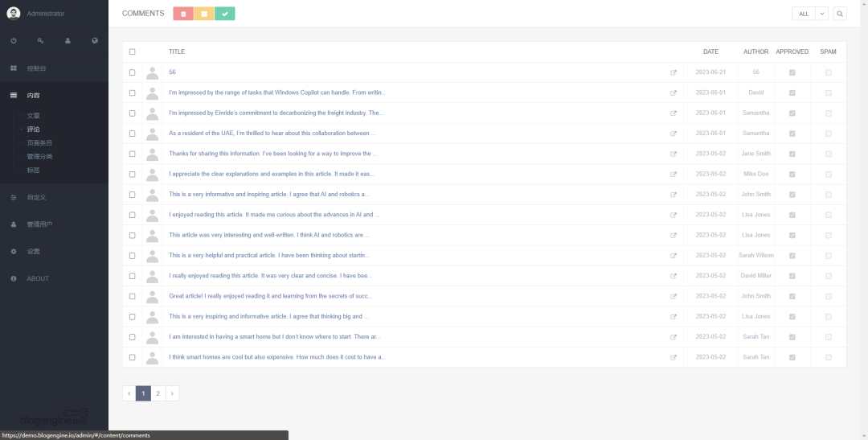
Task: Open the 控制台 dashboard menu
Action: click(55, 68)
